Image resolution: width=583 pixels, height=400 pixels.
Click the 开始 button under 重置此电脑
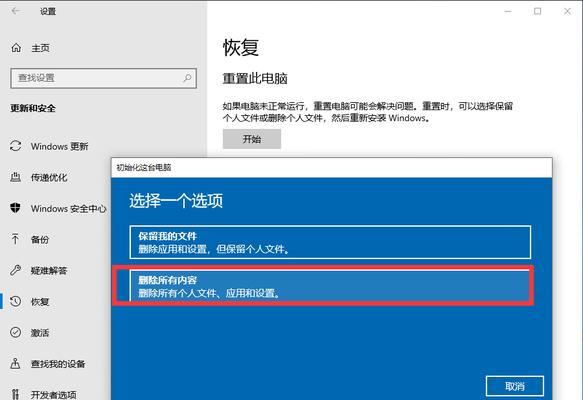pos(252,139)
